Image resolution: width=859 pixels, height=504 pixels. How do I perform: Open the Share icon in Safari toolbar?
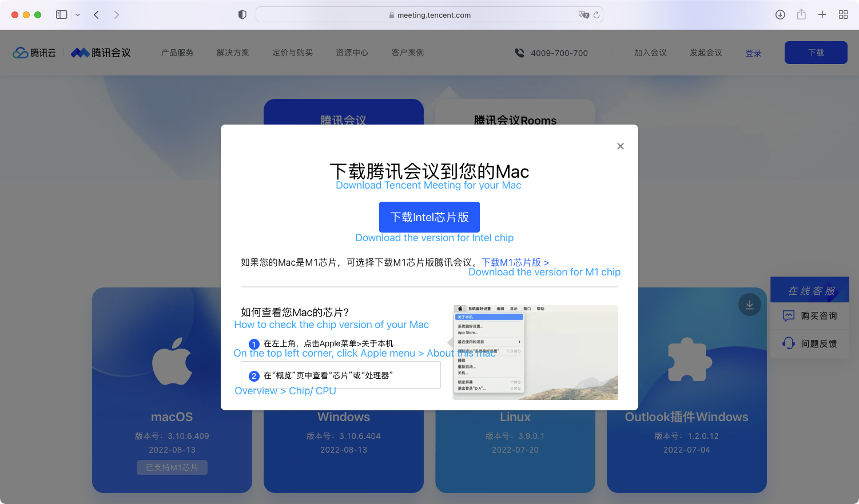[801, 14]
